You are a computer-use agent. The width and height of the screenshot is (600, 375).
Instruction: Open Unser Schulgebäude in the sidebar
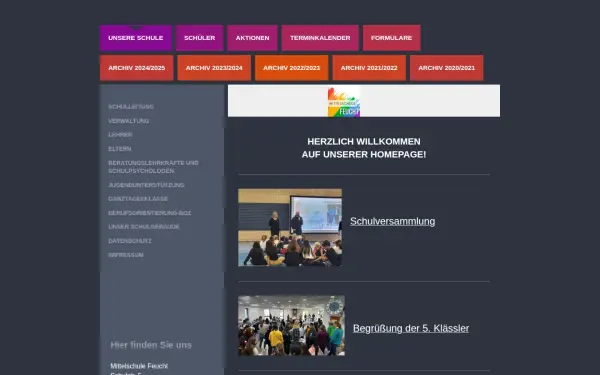tap(144, 227)
